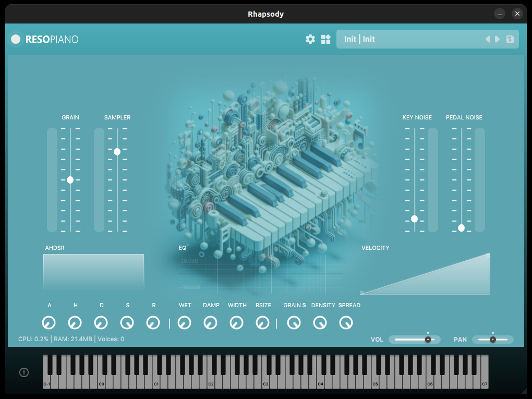Click the RAM: 21.4MB status text
This screenshot has width=532, height=399.
click(x=73, y=339)
